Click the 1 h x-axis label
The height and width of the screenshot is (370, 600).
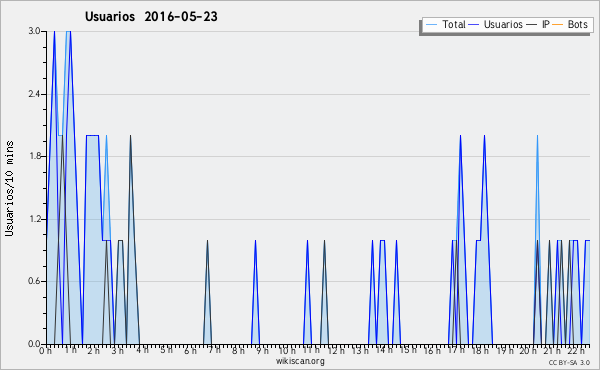click(x=70, y=350)
